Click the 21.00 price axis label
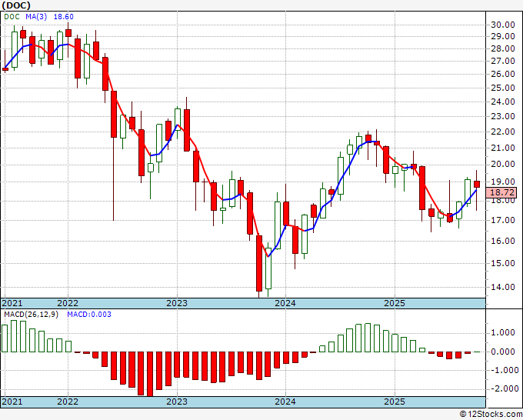Viewport: 523px width, 420px height. tap(503, 148)
